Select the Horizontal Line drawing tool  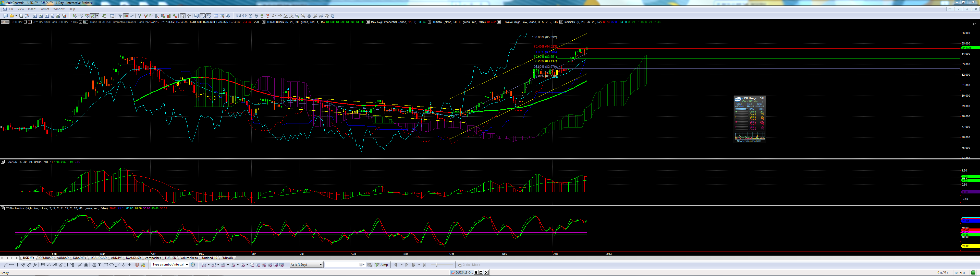click(x=11, y=264)
